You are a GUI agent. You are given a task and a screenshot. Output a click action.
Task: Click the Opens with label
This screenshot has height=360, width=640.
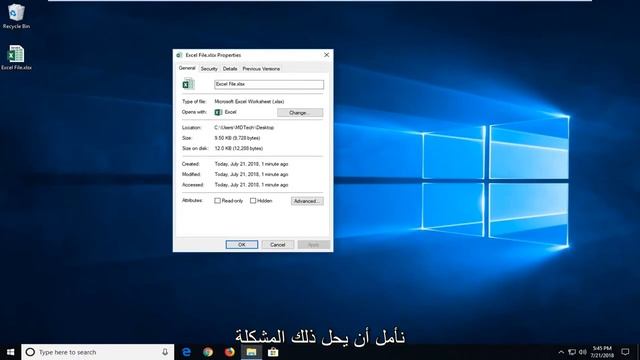[x=194, y=112]
